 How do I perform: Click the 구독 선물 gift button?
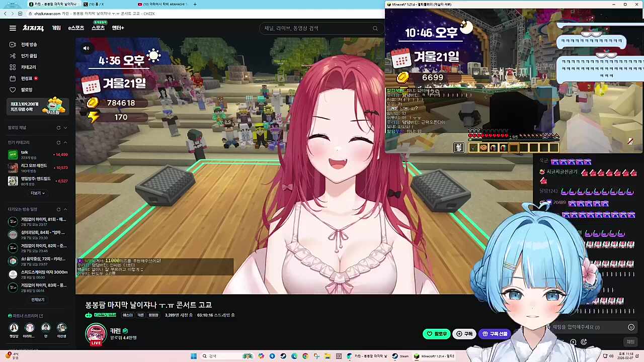tap(495, 334)
